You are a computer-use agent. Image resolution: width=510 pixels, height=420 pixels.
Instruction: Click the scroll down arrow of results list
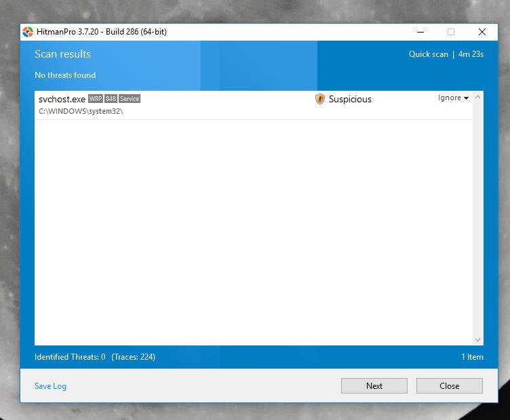[x=477, y=340]
